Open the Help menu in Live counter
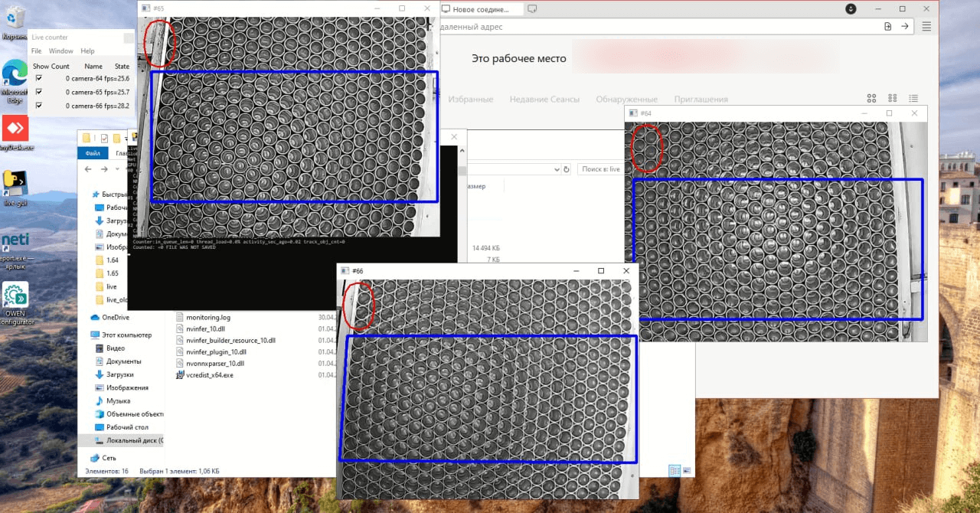Viewport: 980px width, 513px height. [87, 51]
